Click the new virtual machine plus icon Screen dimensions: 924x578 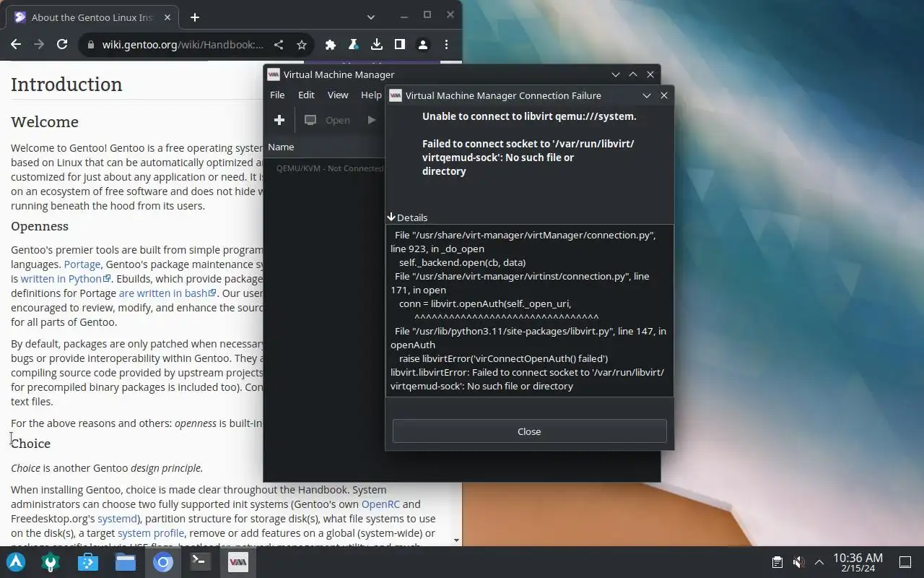[279, 120]
